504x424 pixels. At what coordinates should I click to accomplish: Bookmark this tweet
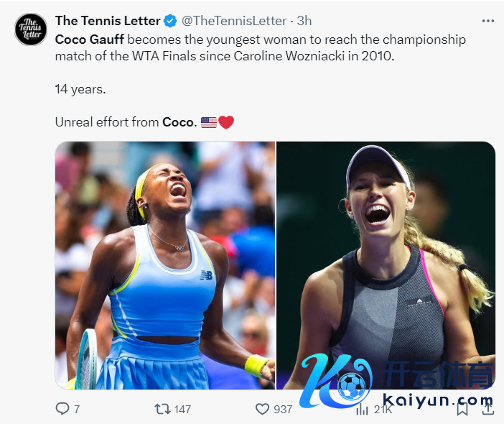click(463, 409)
